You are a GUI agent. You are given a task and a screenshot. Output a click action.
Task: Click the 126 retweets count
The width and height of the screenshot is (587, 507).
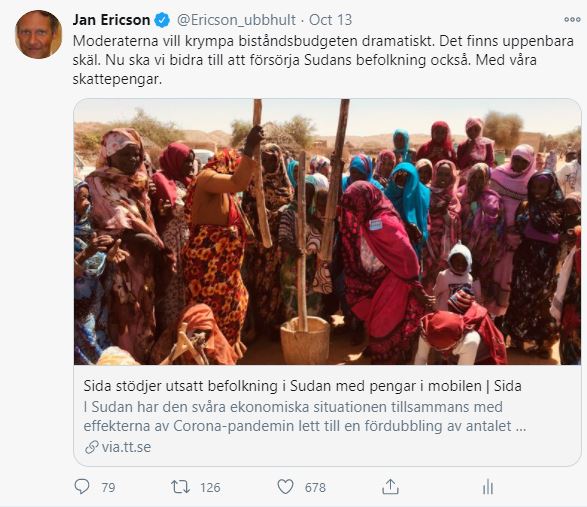pyautogui.click(x=210, y=488)
